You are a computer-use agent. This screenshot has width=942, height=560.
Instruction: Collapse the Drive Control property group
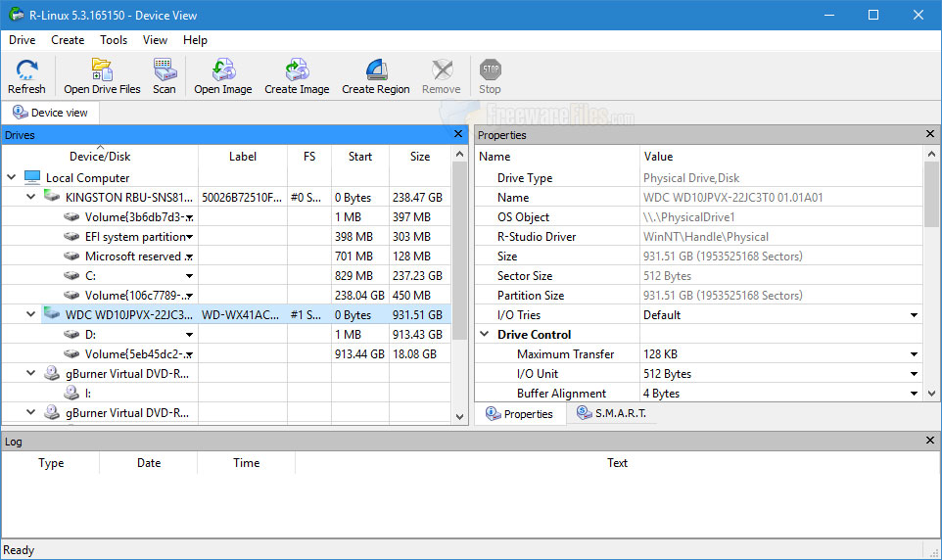484,334
